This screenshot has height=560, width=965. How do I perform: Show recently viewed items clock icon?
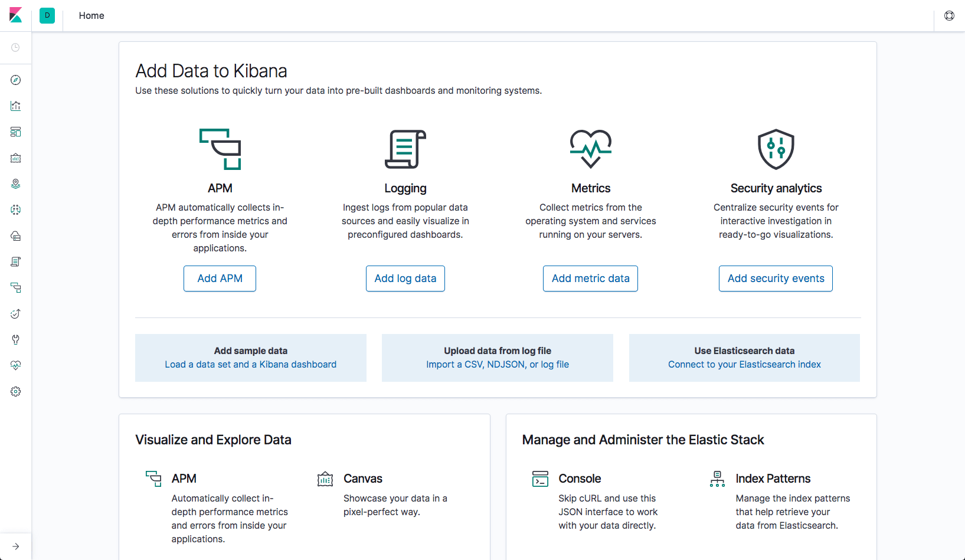click(16, 48)
